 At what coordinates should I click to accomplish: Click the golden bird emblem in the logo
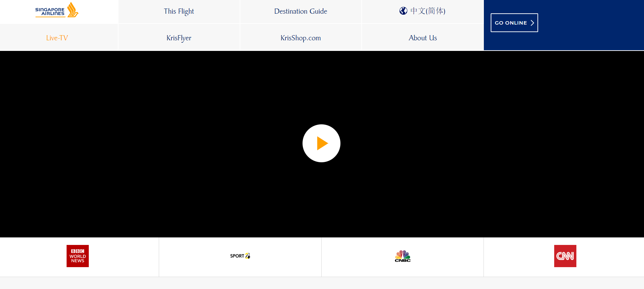[x=72, y=10]
